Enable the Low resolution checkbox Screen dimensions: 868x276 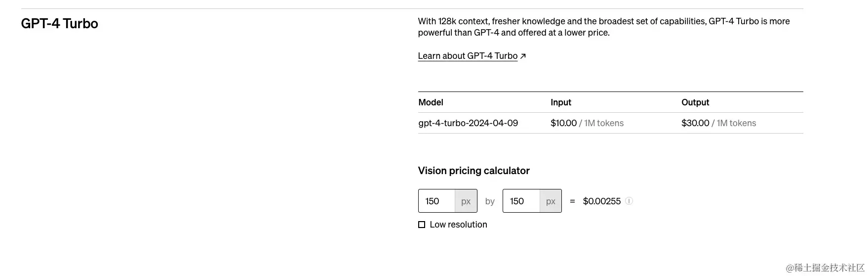coord(422,225)
